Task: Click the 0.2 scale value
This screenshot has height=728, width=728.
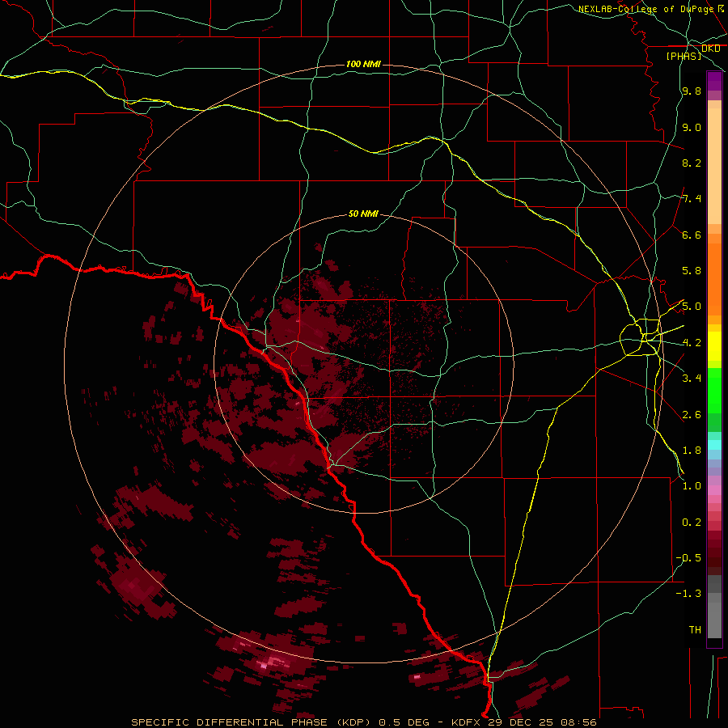Action: (692, 523)
